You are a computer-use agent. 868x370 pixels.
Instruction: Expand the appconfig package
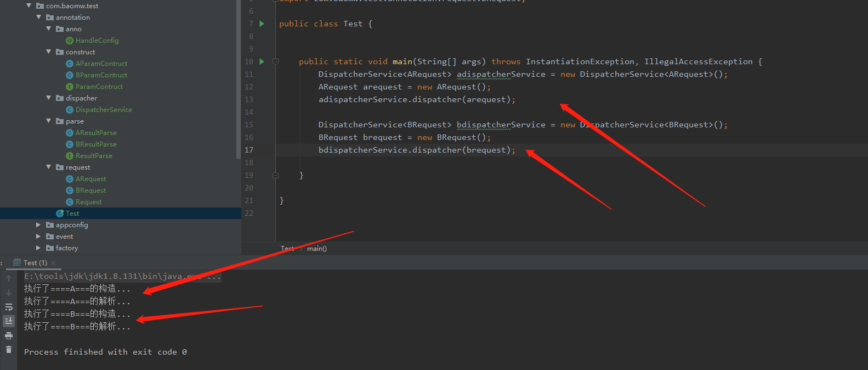[x=38, y=225]
